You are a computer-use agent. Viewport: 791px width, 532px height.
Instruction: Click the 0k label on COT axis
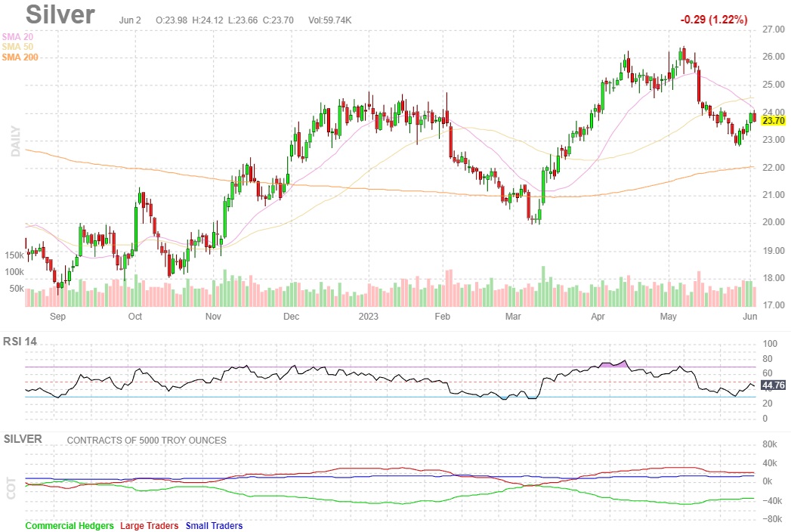coord(768,481)
